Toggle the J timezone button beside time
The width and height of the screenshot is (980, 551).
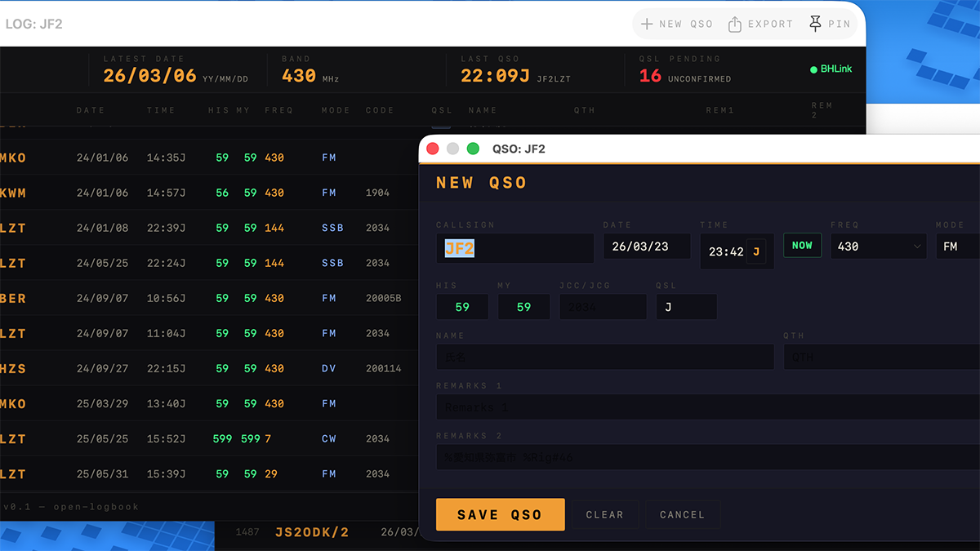coord(756,251)
